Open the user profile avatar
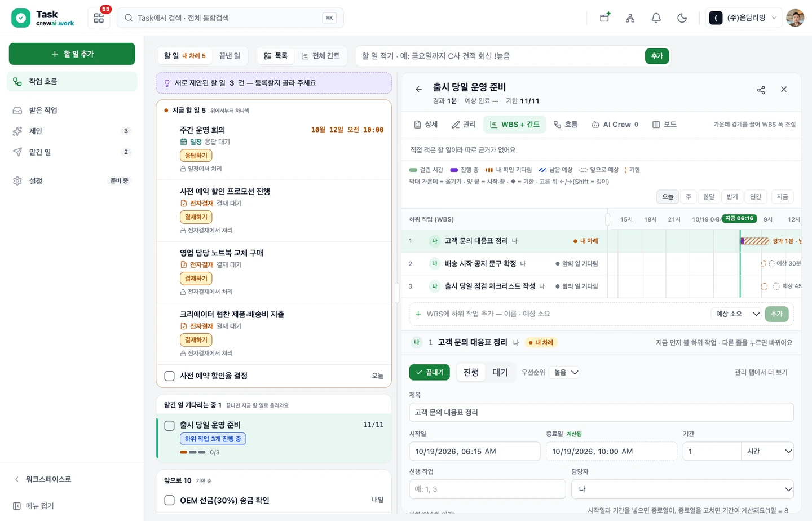This screenshot has height=521, width=812. 795,18
